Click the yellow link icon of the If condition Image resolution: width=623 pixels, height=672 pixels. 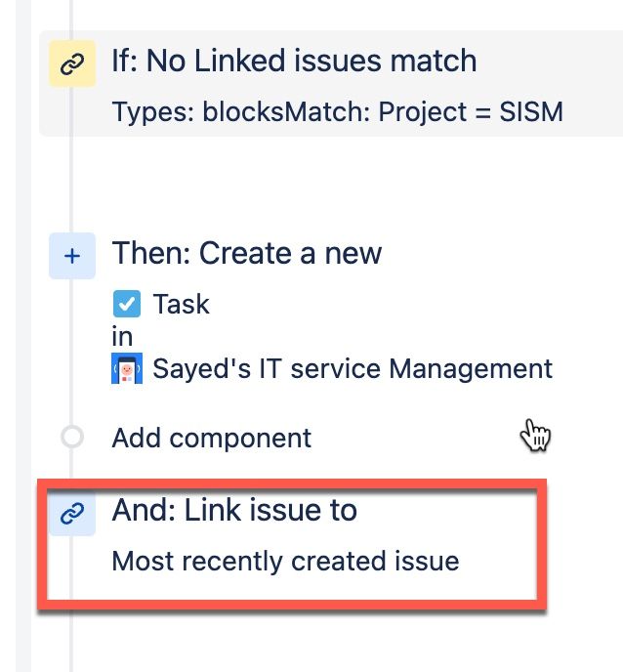tap(72, 63)
